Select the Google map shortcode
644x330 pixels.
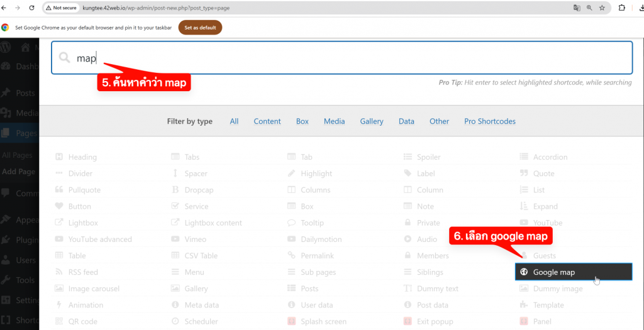[x=553, y=272]
